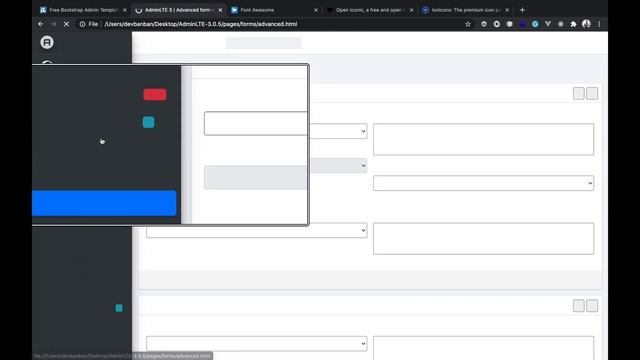Open the Chrome three-dot menu
Viewport: 640px width, 360px height.
[x=599, y=24]
